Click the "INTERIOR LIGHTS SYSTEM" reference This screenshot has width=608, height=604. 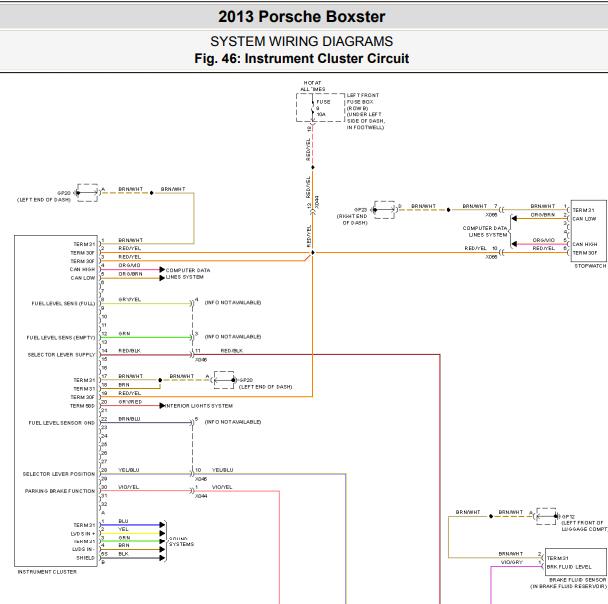click(199, 406)
